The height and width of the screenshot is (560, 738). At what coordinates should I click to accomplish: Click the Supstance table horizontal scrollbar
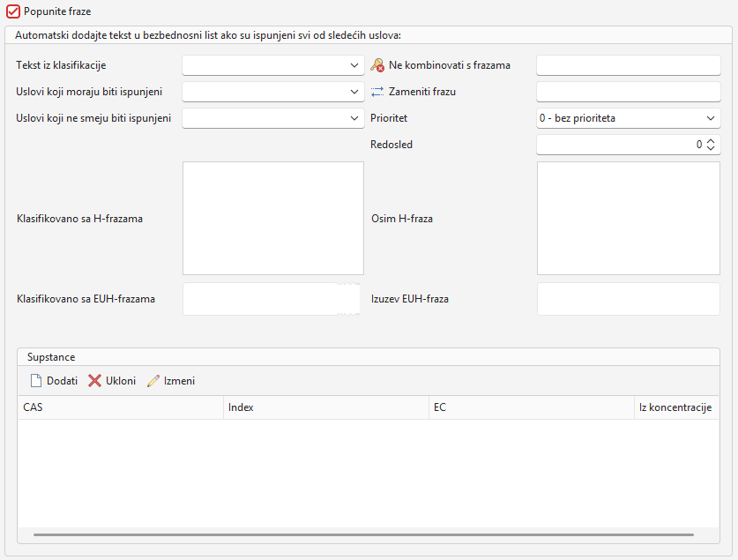(x=363, y=535)
